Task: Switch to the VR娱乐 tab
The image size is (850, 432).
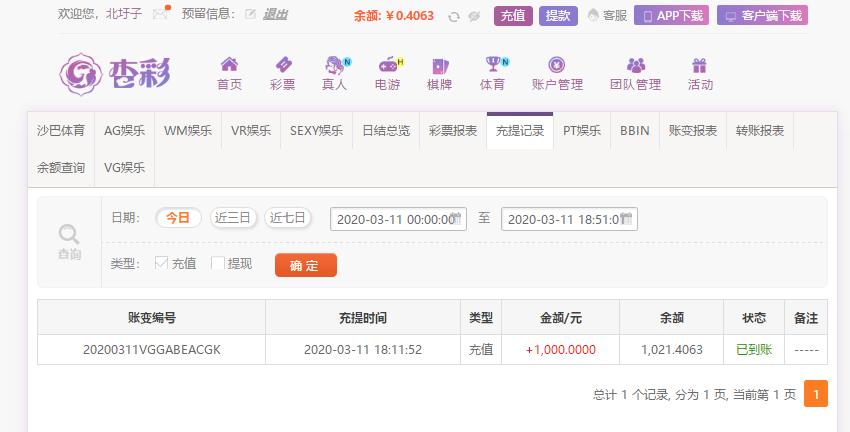Action: (x=250, y=131)
